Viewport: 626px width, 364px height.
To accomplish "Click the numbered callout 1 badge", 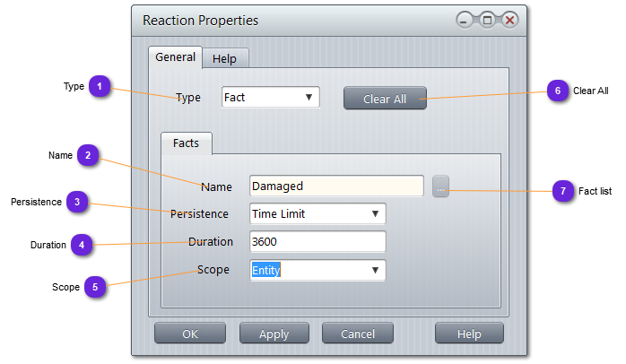I will click(100, 87).
